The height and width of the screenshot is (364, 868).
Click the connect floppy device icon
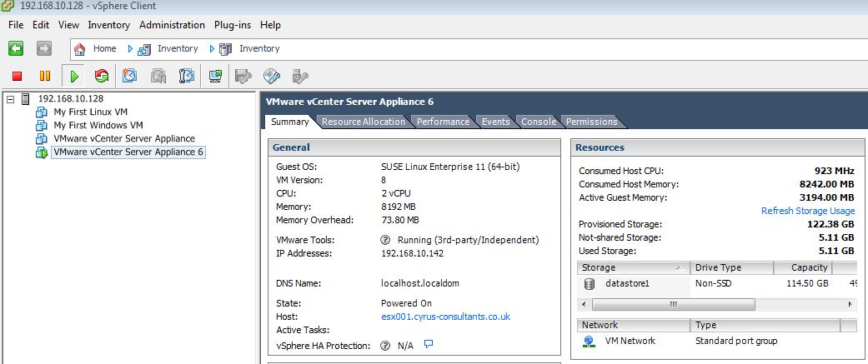243,76
